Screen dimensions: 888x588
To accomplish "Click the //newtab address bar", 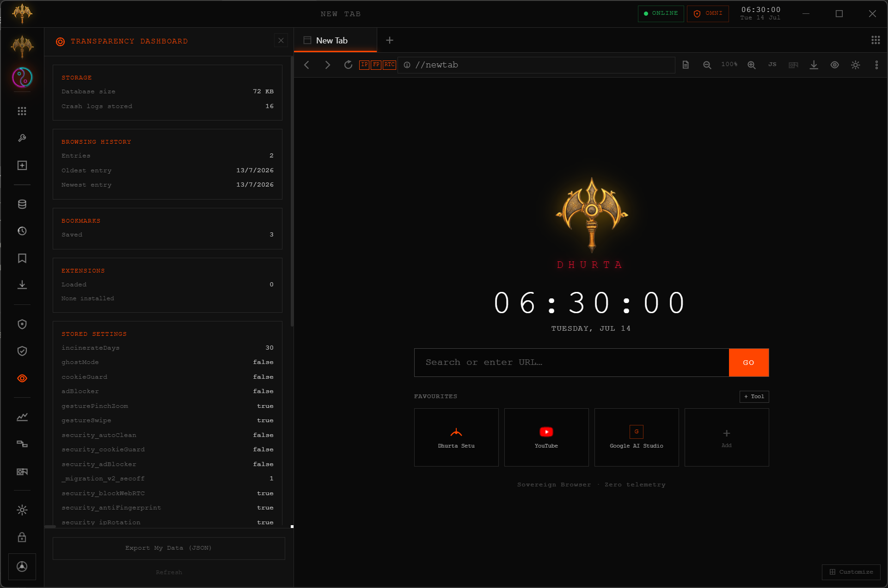I will 536,65.
